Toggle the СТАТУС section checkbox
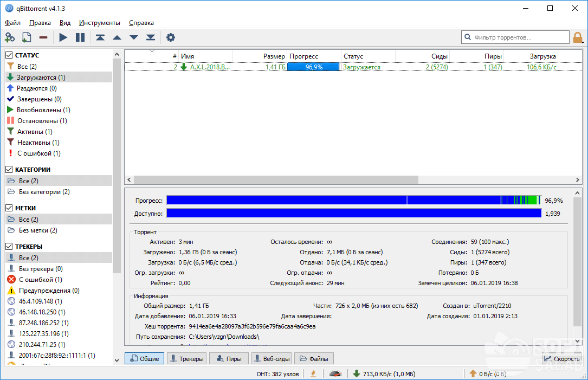 click(x=9, y=55)
